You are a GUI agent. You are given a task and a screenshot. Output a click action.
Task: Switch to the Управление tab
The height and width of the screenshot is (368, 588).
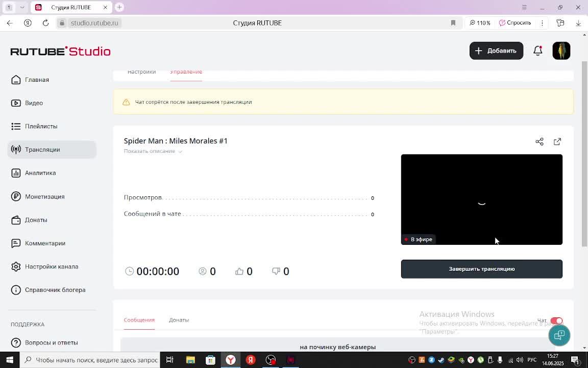point(186,72)
